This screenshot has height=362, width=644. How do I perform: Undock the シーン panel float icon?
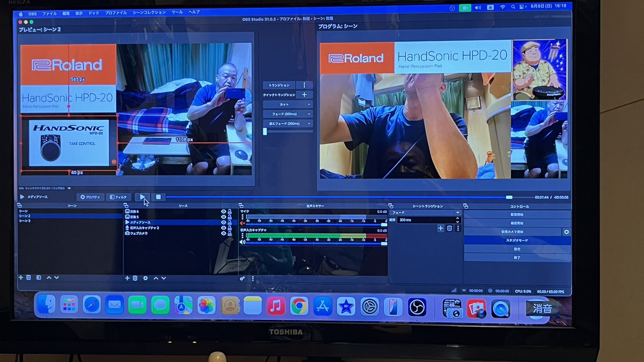pos(19,205)
